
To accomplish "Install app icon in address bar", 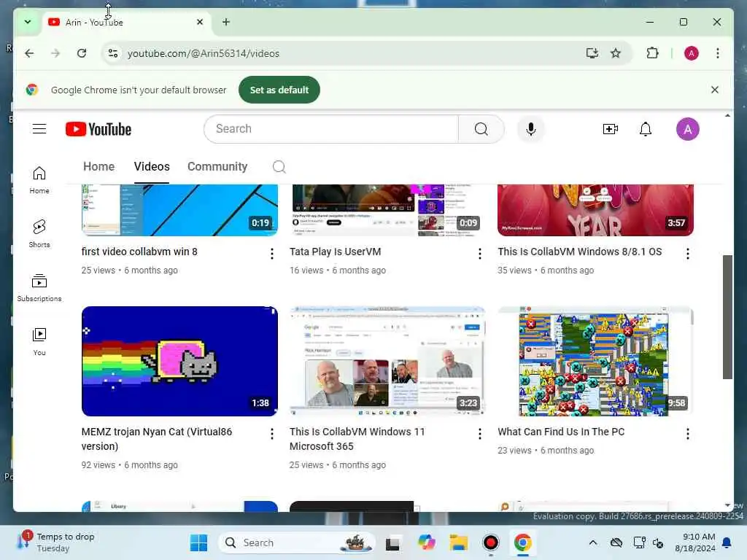I will (592, 52).
